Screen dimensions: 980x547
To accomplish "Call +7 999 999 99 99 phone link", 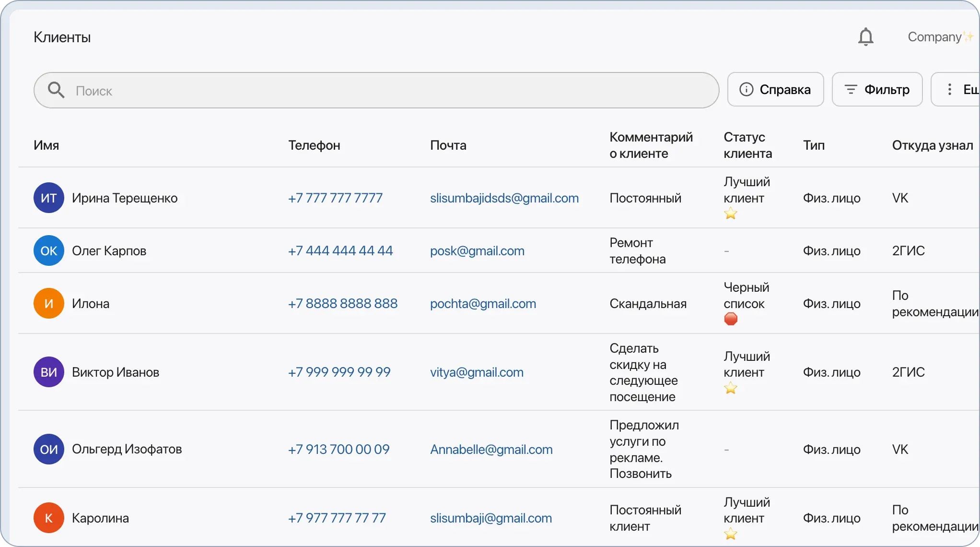I will 339,372.
